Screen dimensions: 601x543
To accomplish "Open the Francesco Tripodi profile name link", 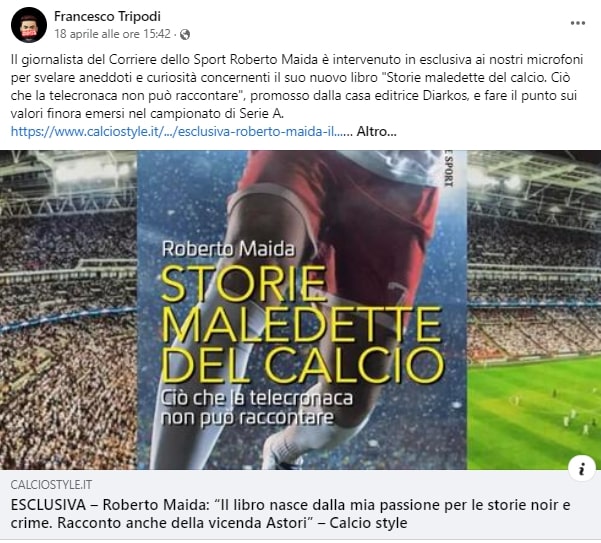I will (x=107, y=16).
